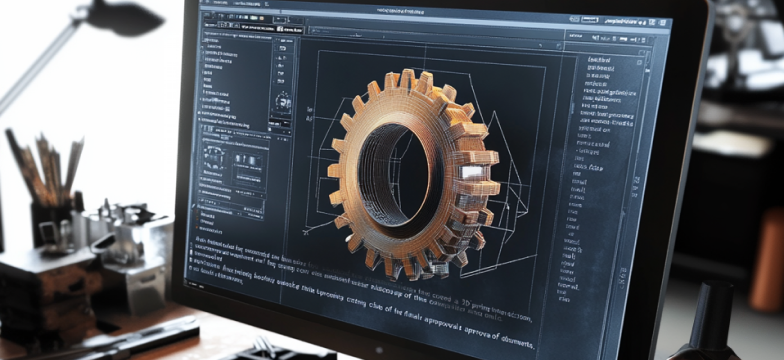Open the round gear thumbnail in the lower-left preview panel
This screenshot has height=360, width=784.
(214, 157)
